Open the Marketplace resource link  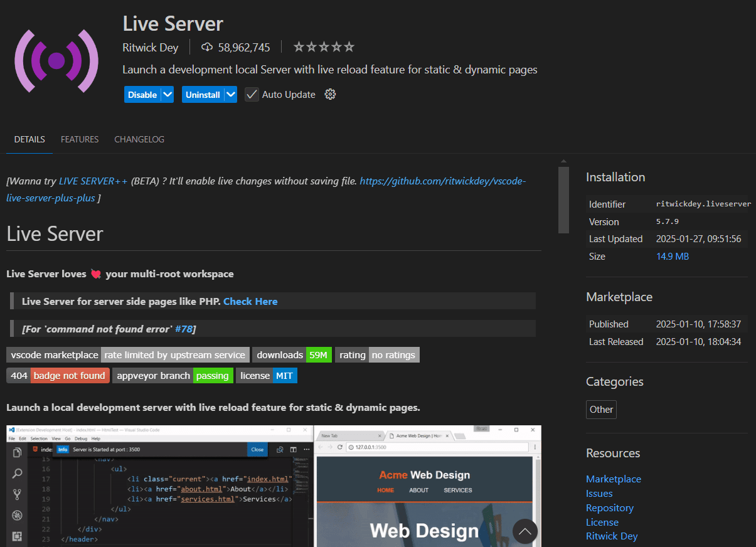coord(614,479)
